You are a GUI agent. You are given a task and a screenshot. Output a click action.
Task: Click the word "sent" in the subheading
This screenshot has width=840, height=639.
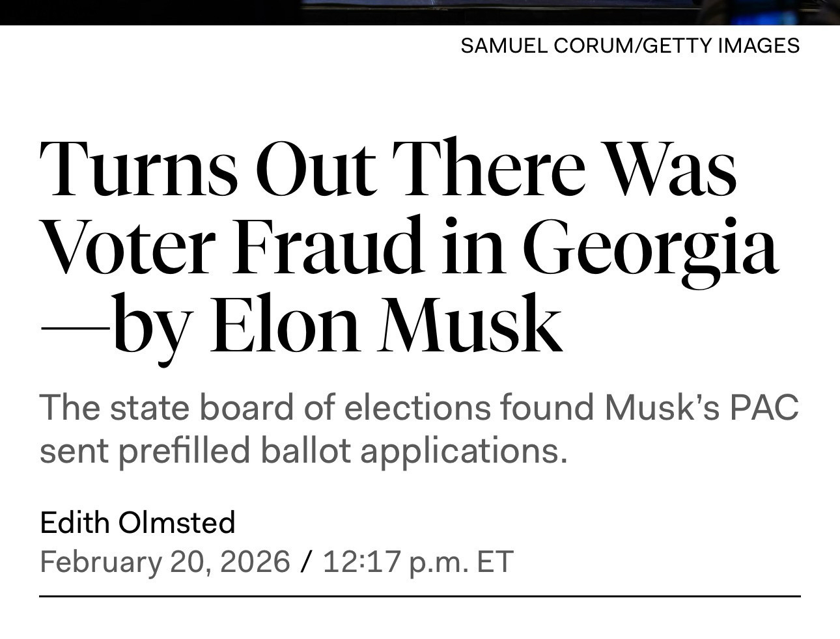coord(74,450)
